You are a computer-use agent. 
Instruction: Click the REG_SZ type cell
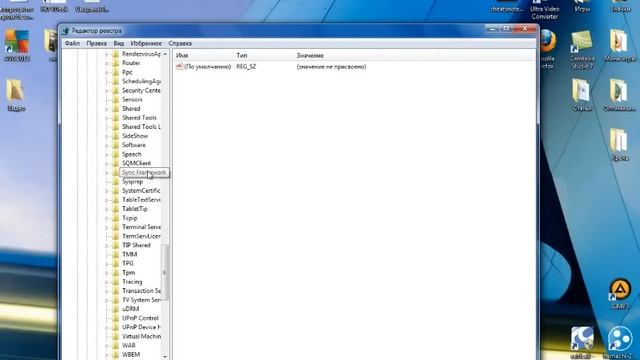[246, 67]
